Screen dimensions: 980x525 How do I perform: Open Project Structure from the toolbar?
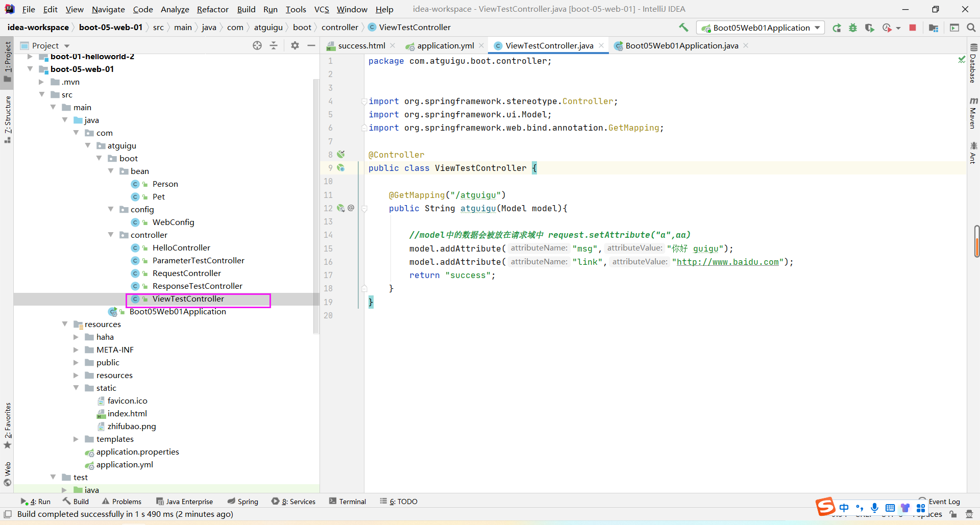point(934,28)
